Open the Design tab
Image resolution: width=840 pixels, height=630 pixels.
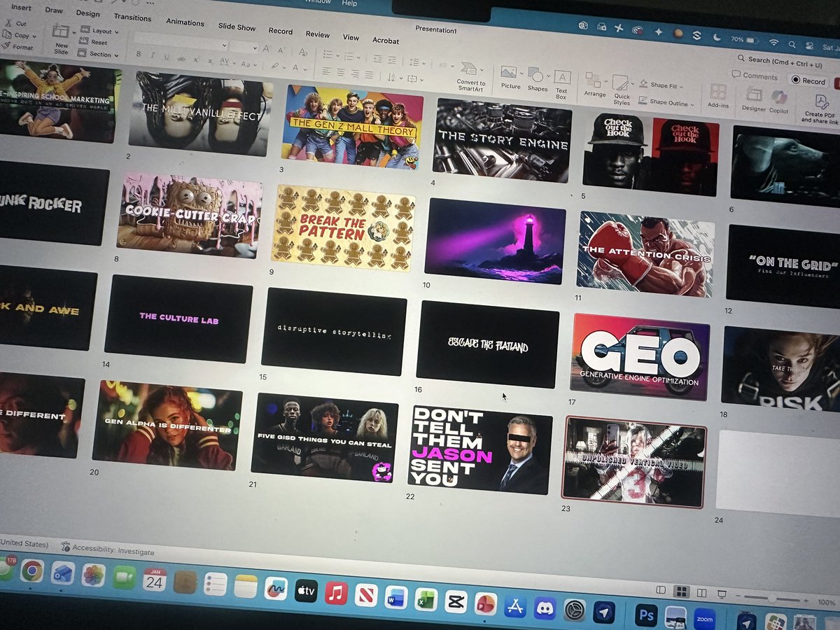pyautogui.click(x=88, y=13)
